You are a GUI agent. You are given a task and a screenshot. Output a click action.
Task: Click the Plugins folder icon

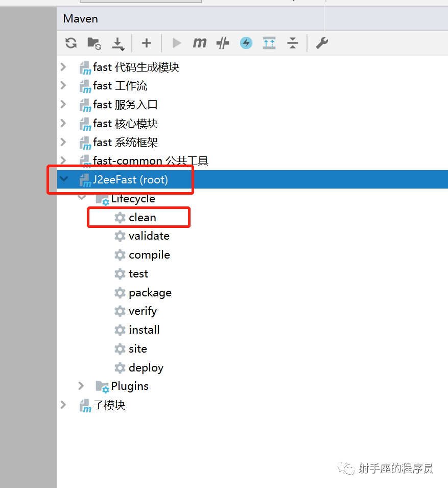click(x=102, y=387)
